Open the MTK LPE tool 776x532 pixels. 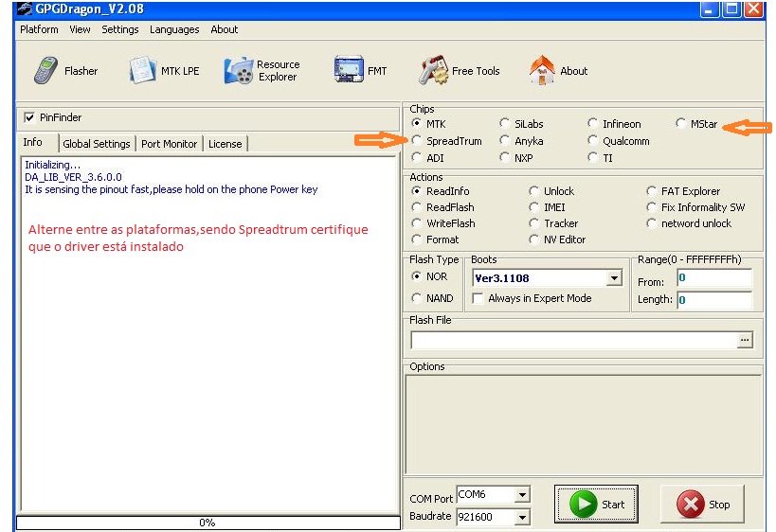164,71
